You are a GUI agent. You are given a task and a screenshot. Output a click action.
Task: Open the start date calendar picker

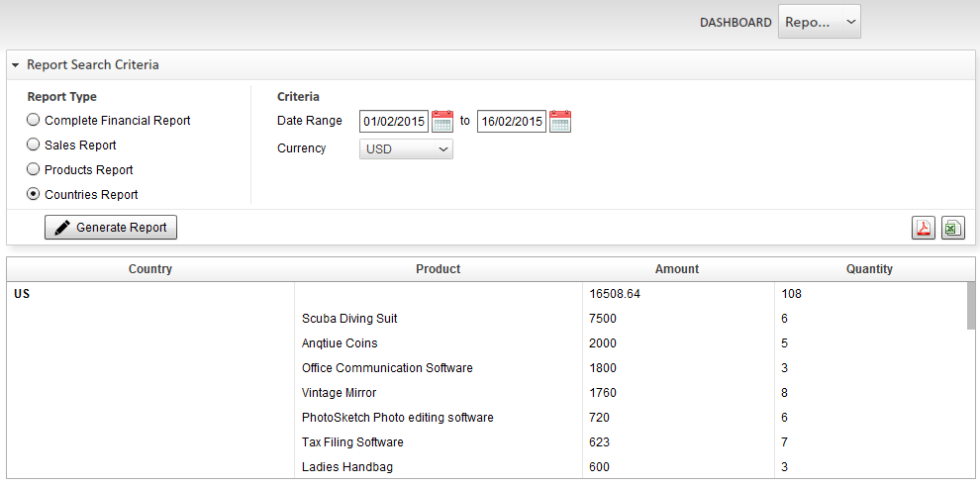click(442, 121)
